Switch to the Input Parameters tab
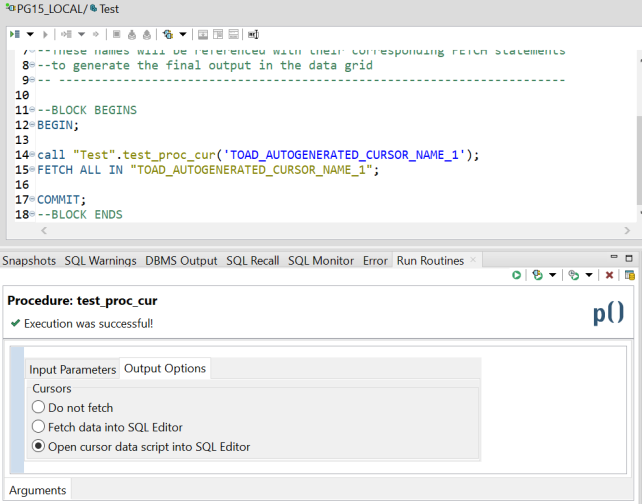Viewport: 642px width, 504px height. [x=72, y=369]
